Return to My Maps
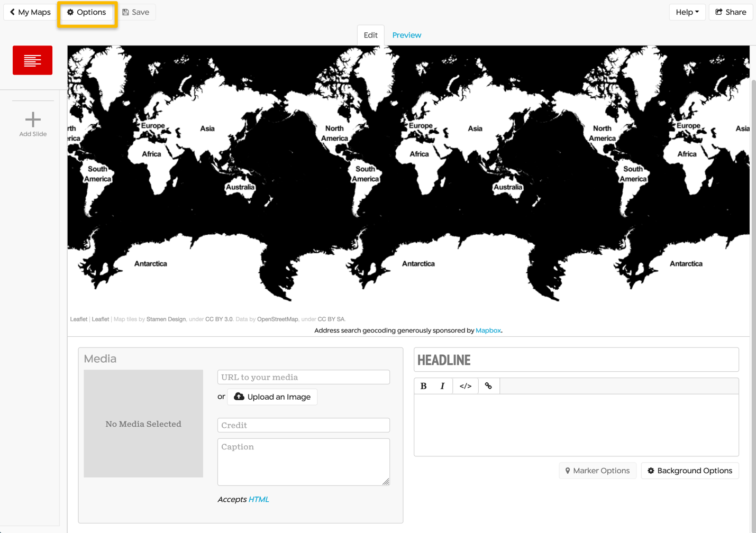Screen dimensions: 756x533 (30, 12)
